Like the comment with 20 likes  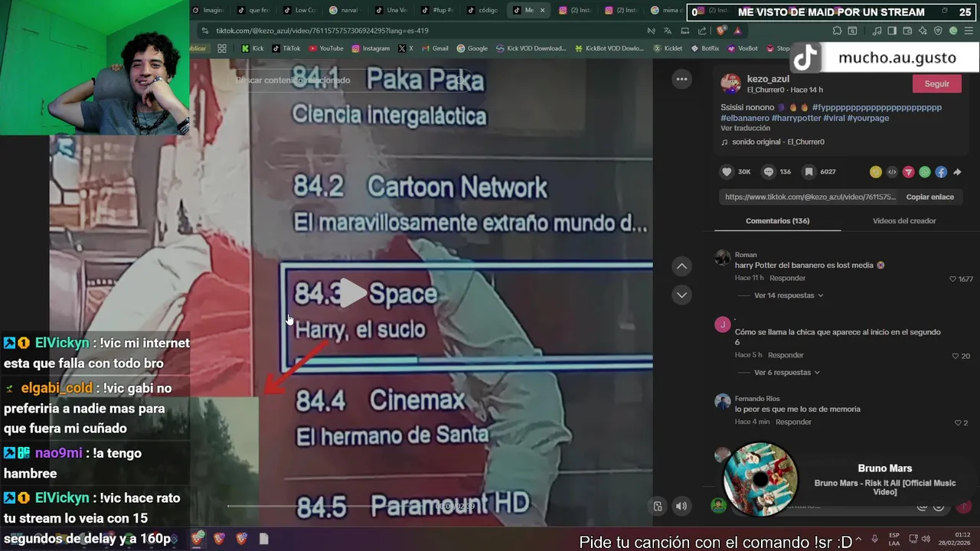[x=955, y=357]
